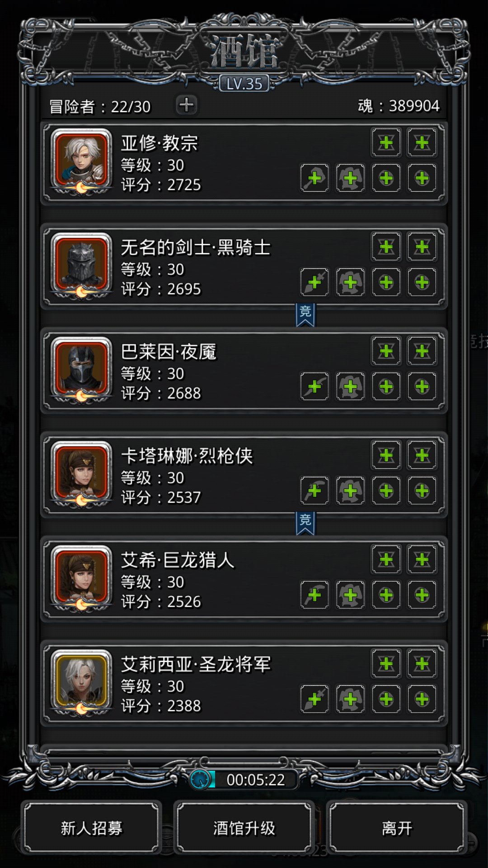488x868 pixels.
Task: Equip weapon slot for 卡塔琳娜·烈枪侠
Action: (x=314, y=491)
